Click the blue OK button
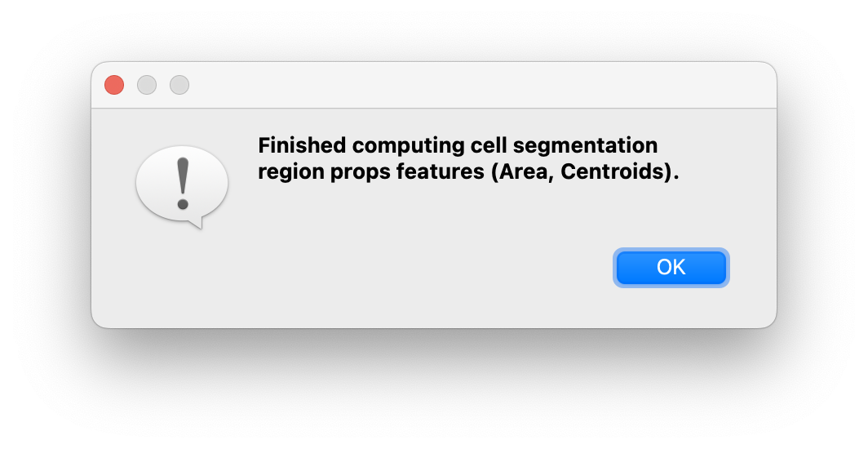The image size is (868, 449). point(671,268)
